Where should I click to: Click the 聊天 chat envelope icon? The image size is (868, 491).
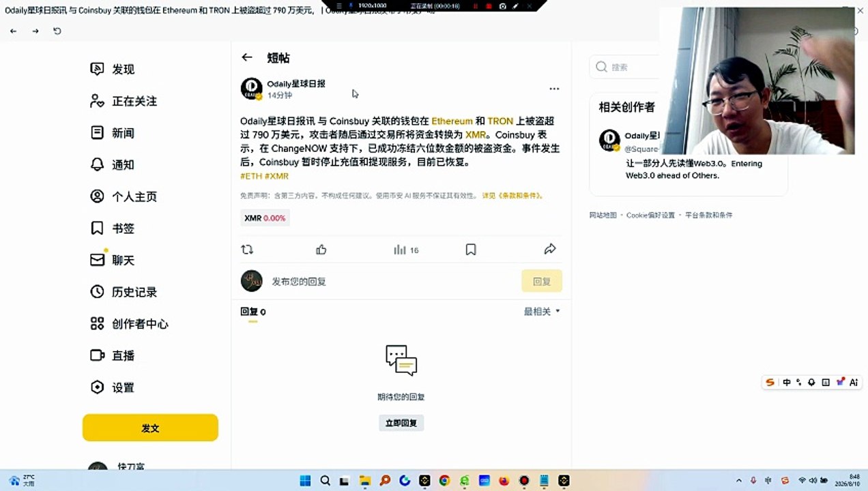pyautogui.click(x=98, y=260)
